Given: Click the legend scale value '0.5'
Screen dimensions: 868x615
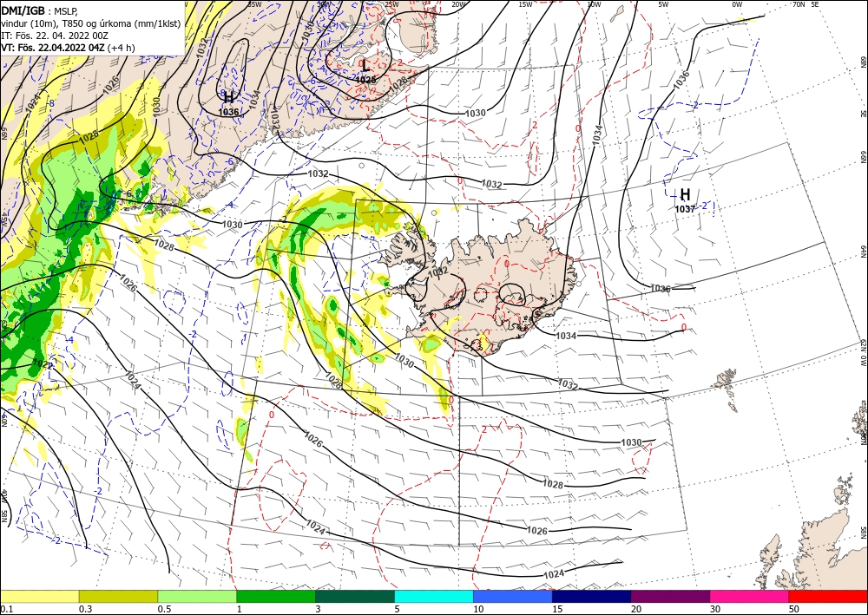Looking at the screenshot, I should [164, 609].
